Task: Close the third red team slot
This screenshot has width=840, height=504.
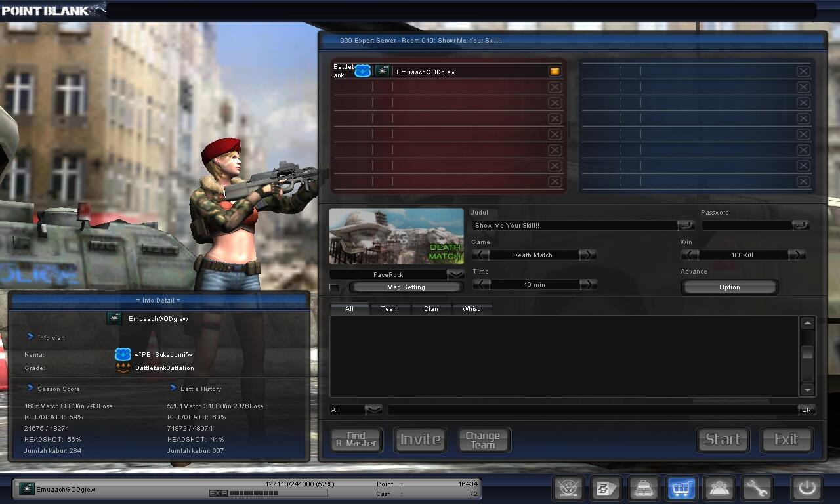Action: tap(555, 103)
